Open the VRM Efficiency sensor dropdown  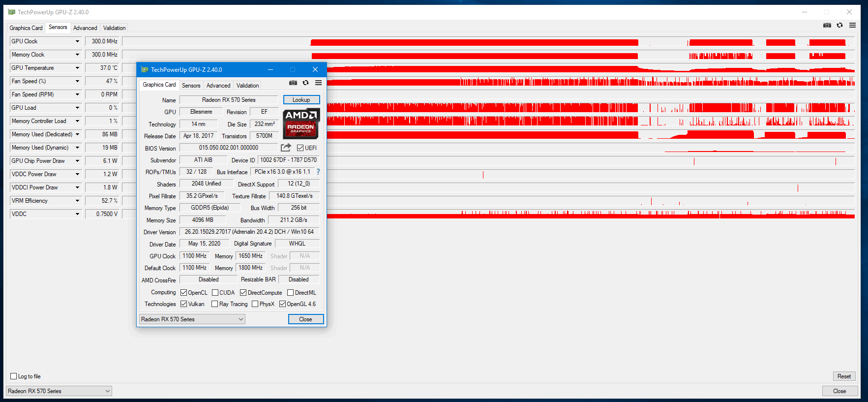(x=77, y=201)
